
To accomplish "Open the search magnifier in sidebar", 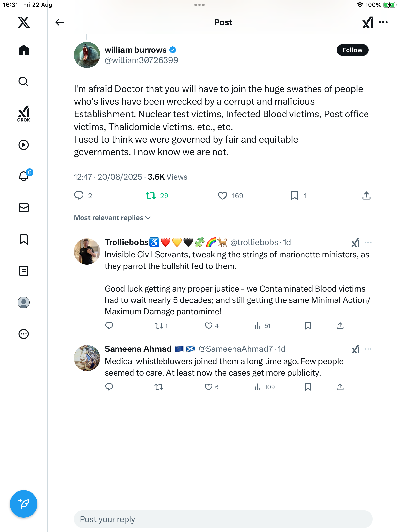I will 24,82.
